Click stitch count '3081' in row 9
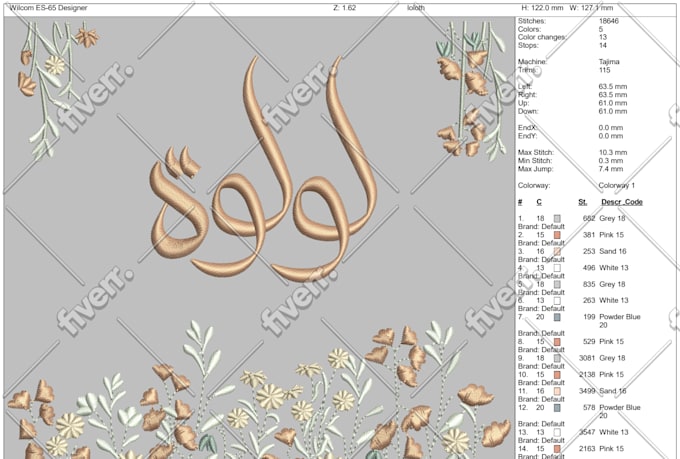Screen dimensions: 680x459 point(587,358)
